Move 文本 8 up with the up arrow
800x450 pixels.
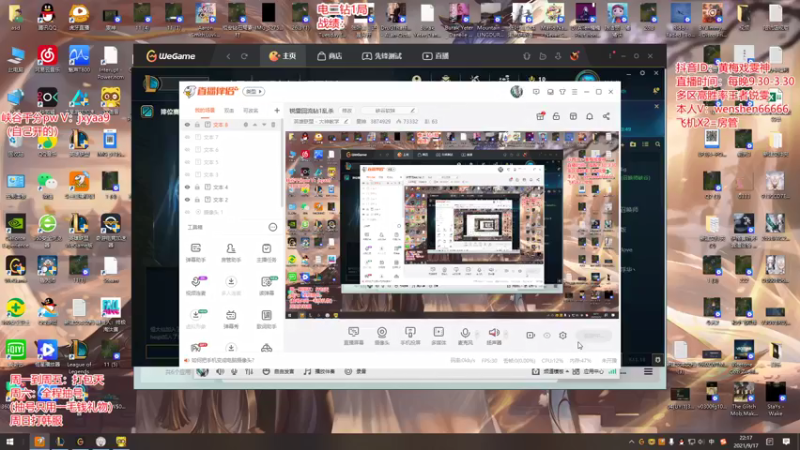pos(255,124)
